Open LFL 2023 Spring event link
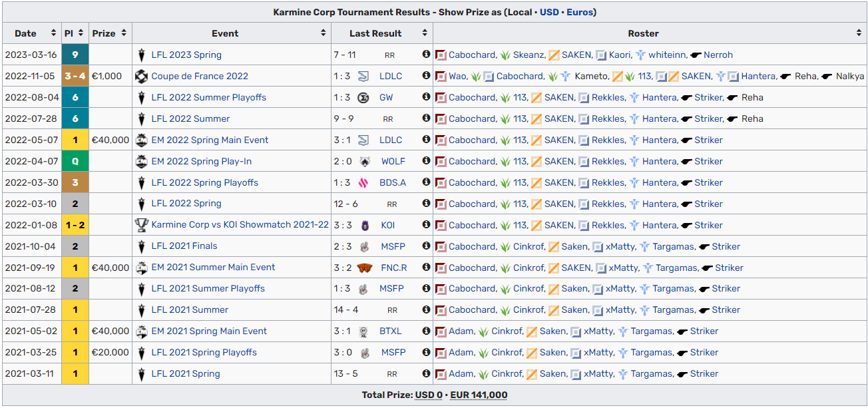 (186, 55)
